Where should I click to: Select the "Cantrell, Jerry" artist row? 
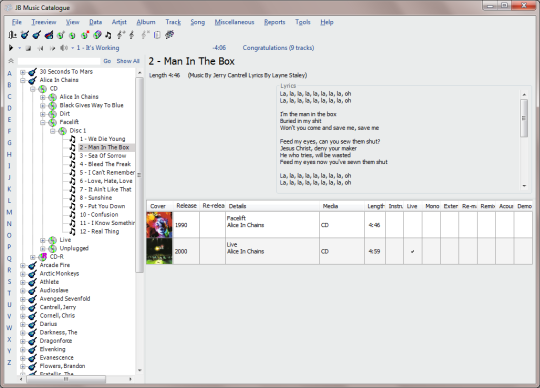(x=58, y=307)
